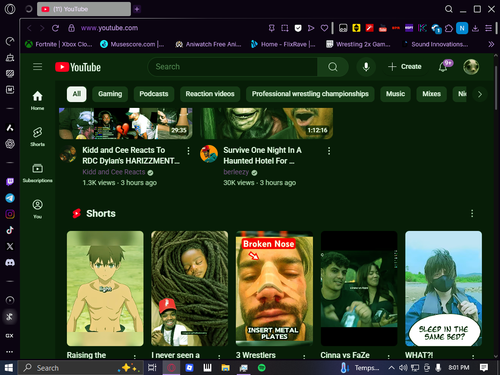This screenshot has width=500, height=375.
Task: Open the You section in sidebar
Action: tap(37, 209)
